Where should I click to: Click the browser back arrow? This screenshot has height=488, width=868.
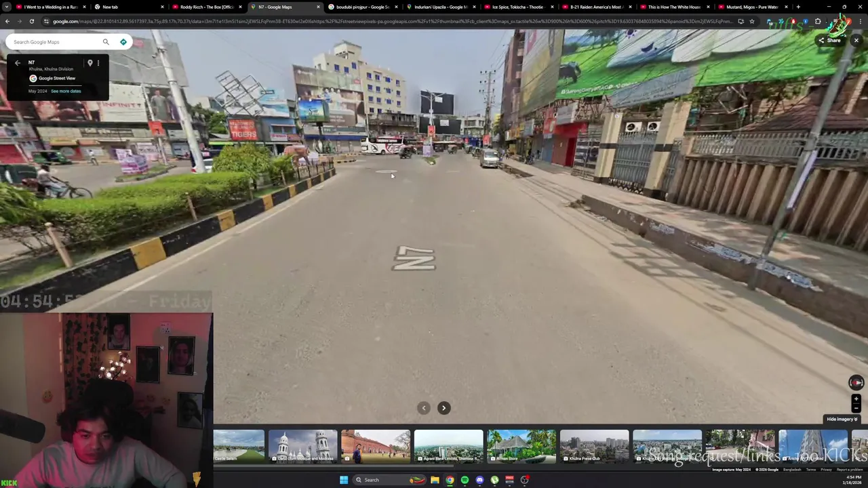pos(7,22)
